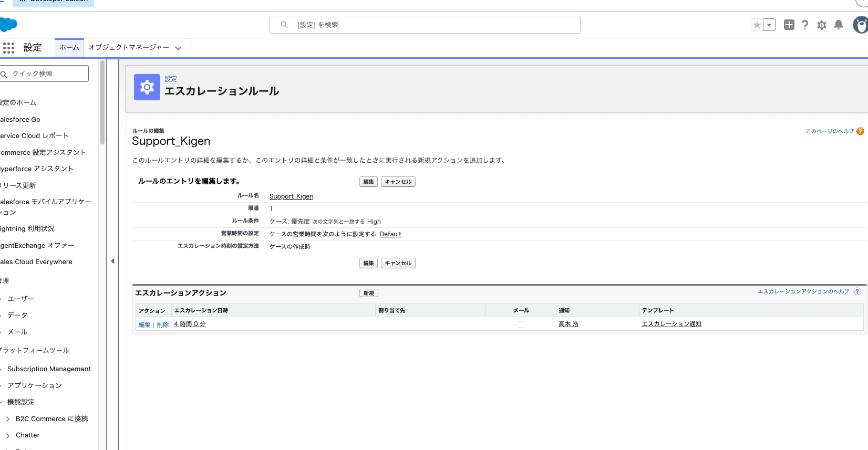Image resolution: width=868 pixels, height=450 pixels.
Task: Click the magnifier icon in クイック検索
Action: coord(4,74)
